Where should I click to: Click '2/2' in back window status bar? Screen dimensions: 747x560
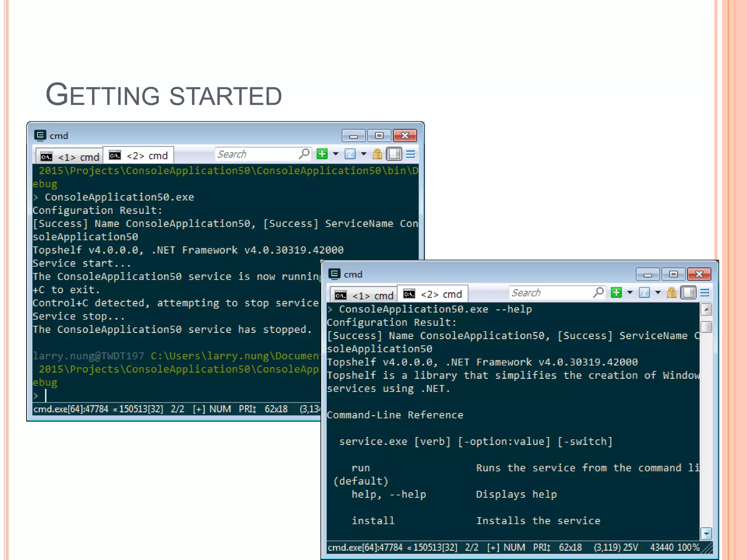[x=178, y=409]
